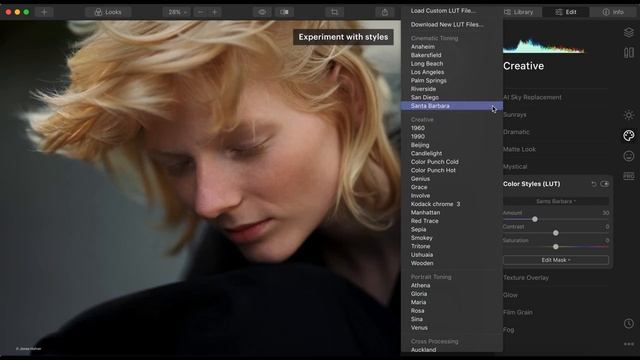
Task: Switch to the Info tab
Action: (x=614, y=12)
